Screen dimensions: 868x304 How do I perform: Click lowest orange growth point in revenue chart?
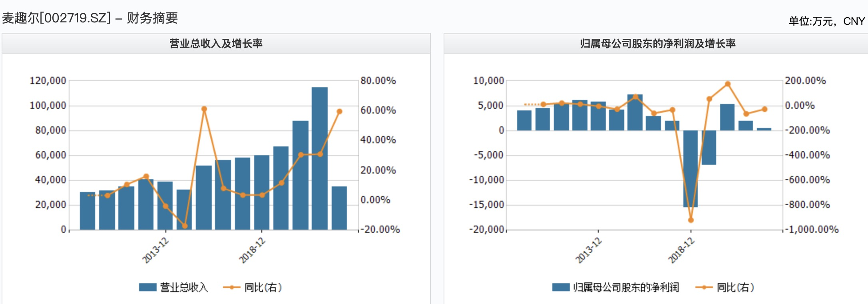pyautogui.click(x=185, y=226)
